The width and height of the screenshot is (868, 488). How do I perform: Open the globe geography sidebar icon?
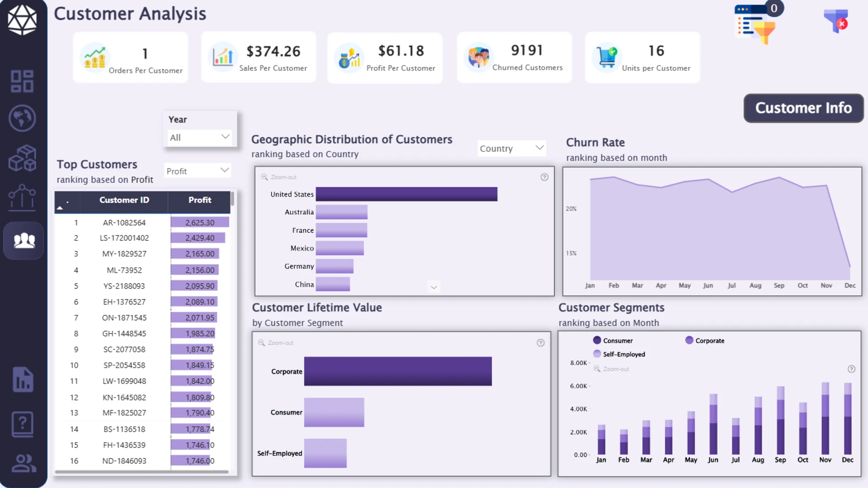tap(22, 118)
